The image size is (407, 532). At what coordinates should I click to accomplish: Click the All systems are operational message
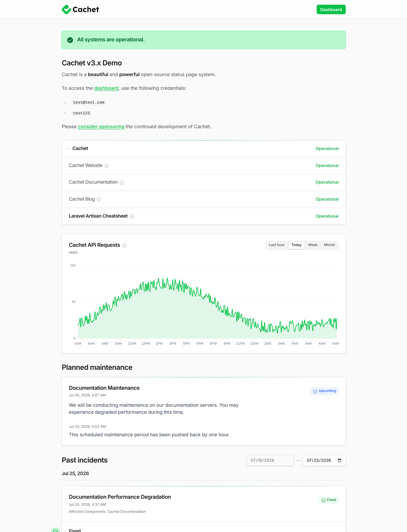[x=111, y=40]
